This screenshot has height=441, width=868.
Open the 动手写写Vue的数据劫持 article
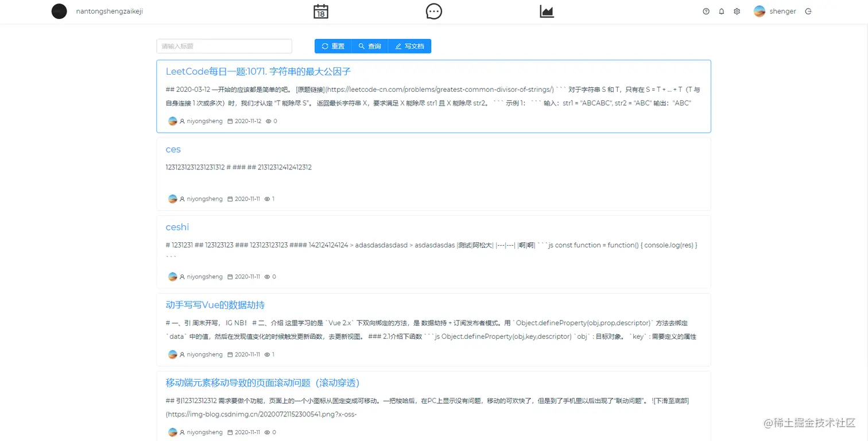(215, 305)
